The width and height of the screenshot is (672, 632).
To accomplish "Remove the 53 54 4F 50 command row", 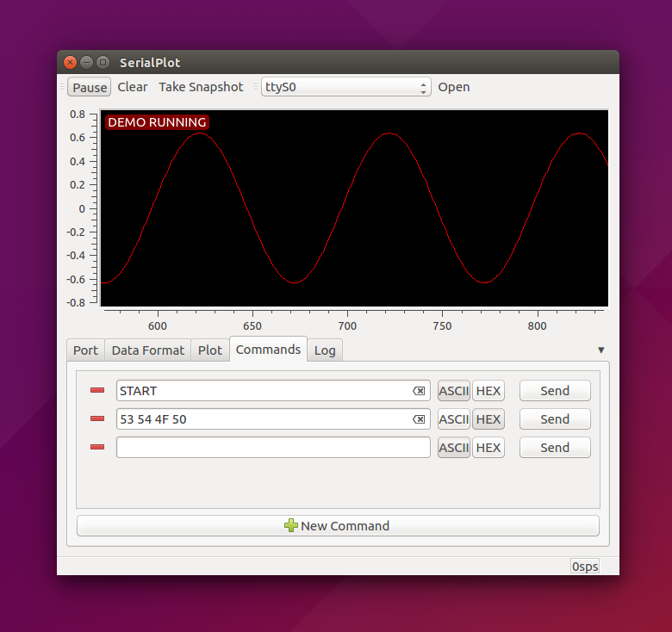I will 97,418.
